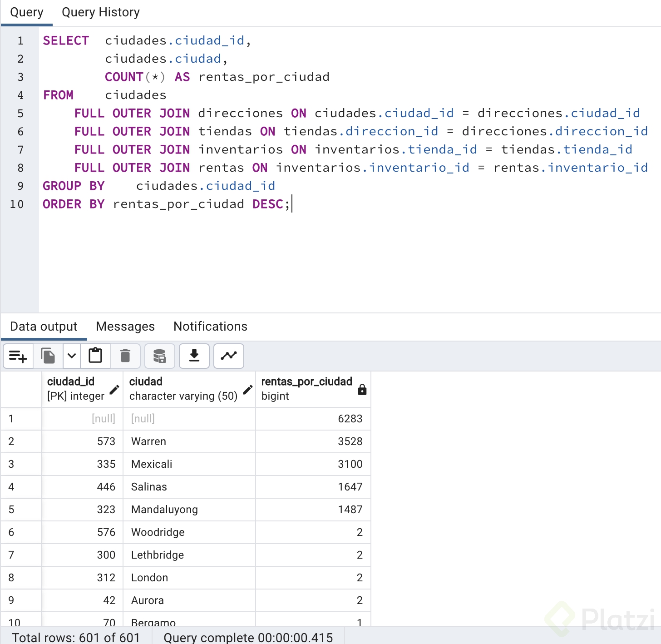Select the ciudad column header
Image resolution: width=661 pixels, height=644 pixels.
tap(189, 389)
